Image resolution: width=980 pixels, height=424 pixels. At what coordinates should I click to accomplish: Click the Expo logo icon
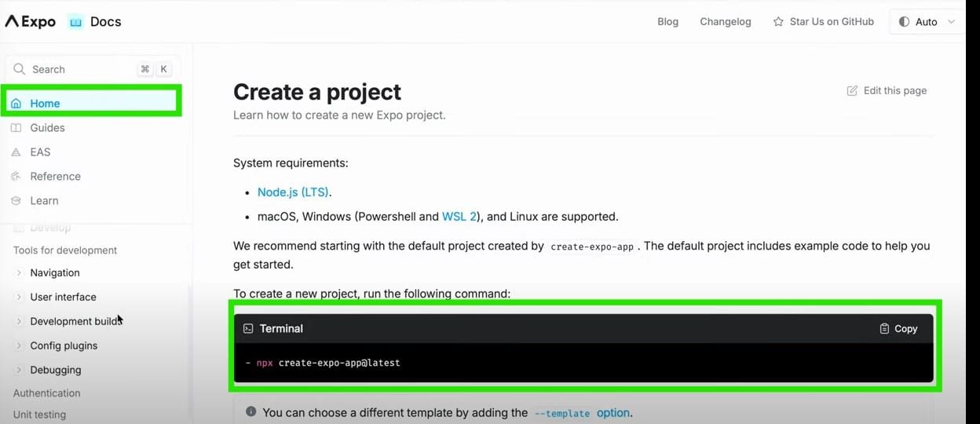12,22
